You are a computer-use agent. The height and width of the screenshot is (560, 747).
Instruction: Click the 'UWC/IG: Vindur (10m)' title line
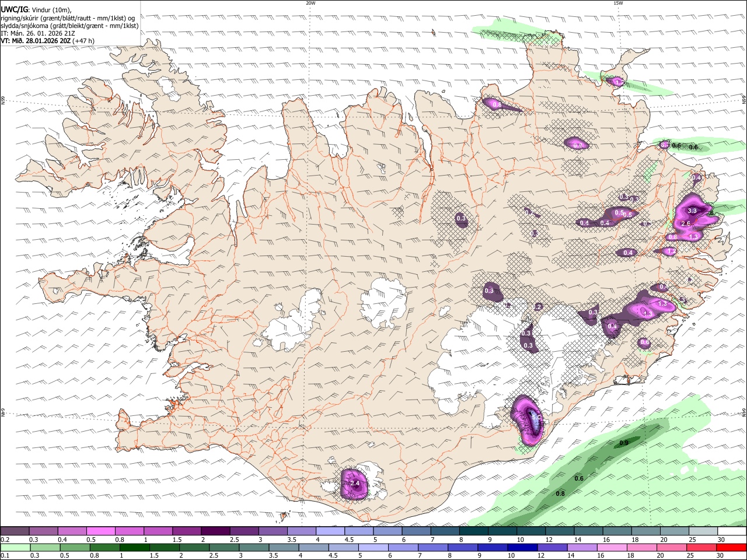point(36,10)
